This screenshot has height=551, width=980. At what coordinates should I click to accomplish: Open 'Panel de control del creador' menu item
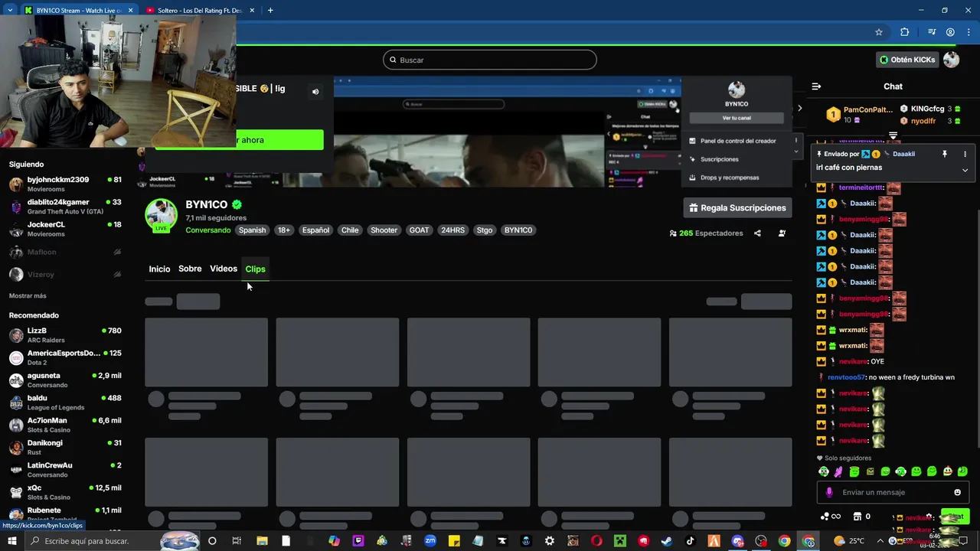pos(737,141)
